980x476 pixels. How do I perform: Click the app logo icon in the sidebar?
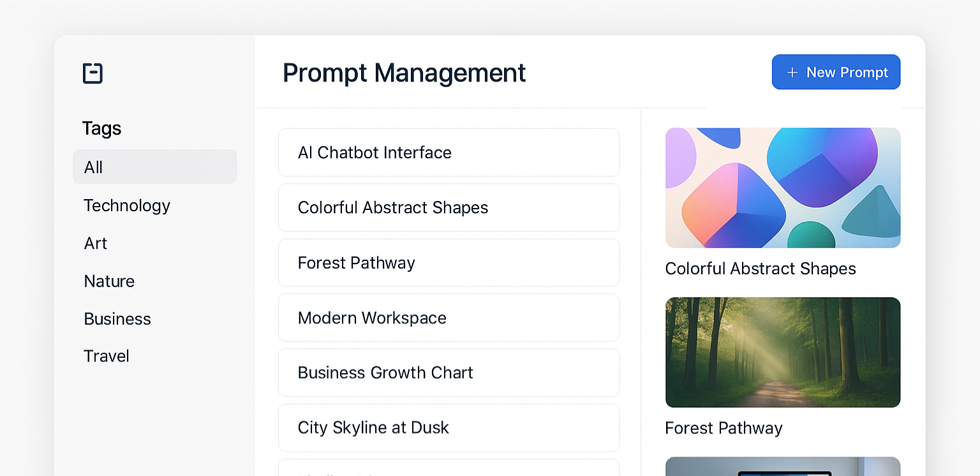(x=93, y=73)
